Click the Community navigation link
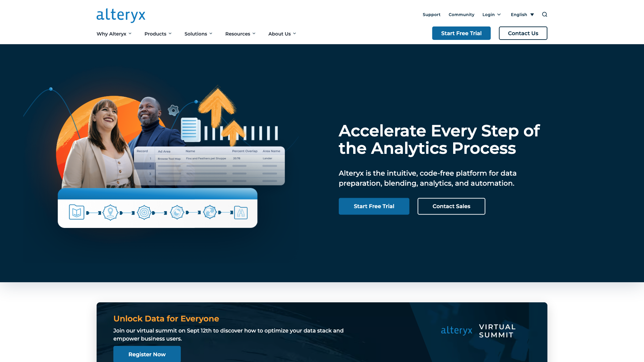Image resolution: width=644 pixels, height=362 pixels. (461, 15)
